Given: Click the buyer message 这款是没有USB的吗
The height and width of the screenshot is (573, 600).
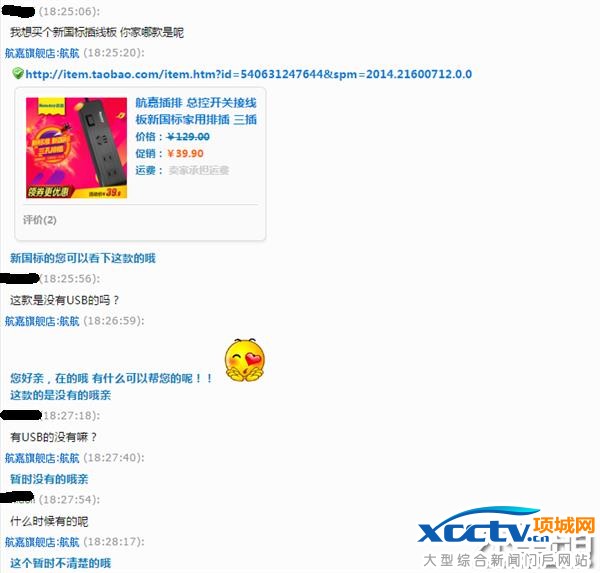Looking at the screenshot, I should [x=64, y=300].
